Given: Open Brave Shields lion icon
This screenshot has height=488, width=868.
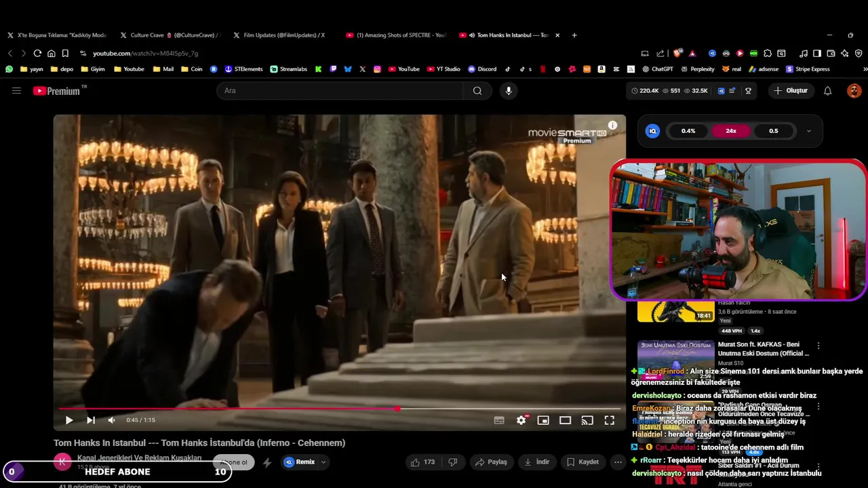Looking at the screenshot, I should [x=677, y=53].
